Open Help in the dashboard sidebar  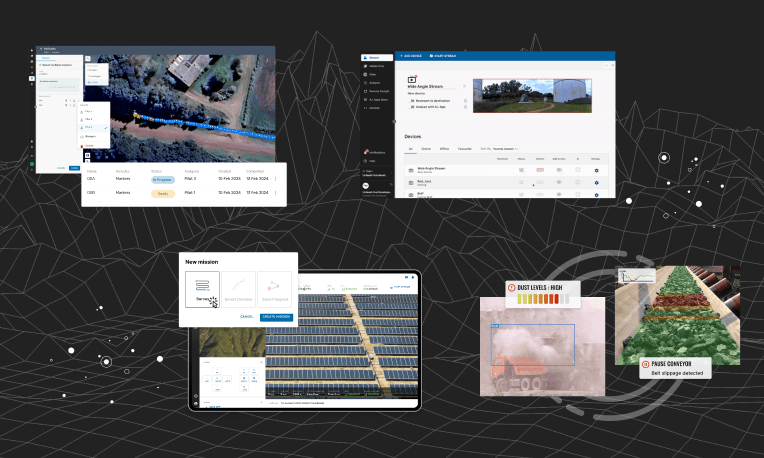point(370,161)
